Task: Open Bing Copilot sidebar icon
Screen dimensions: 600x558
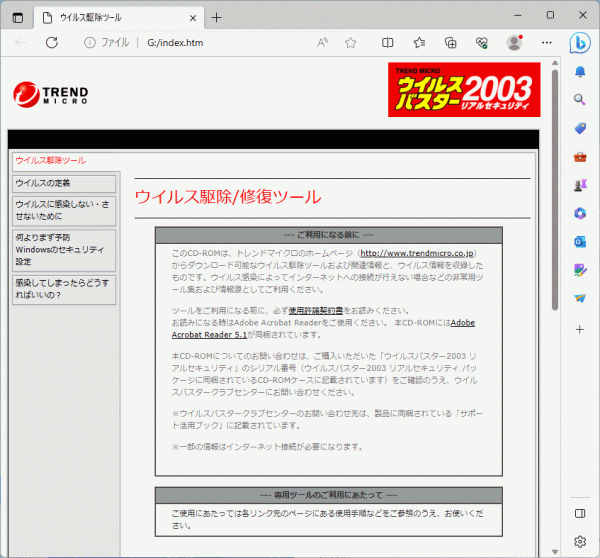Action: coord(580,42)
